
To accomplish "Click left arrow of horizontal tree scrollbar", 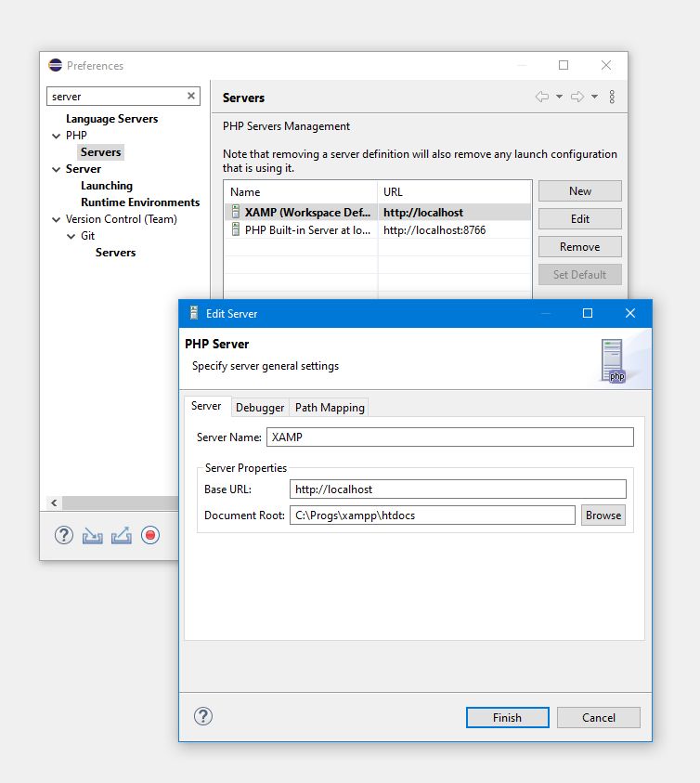I will 54,502.
